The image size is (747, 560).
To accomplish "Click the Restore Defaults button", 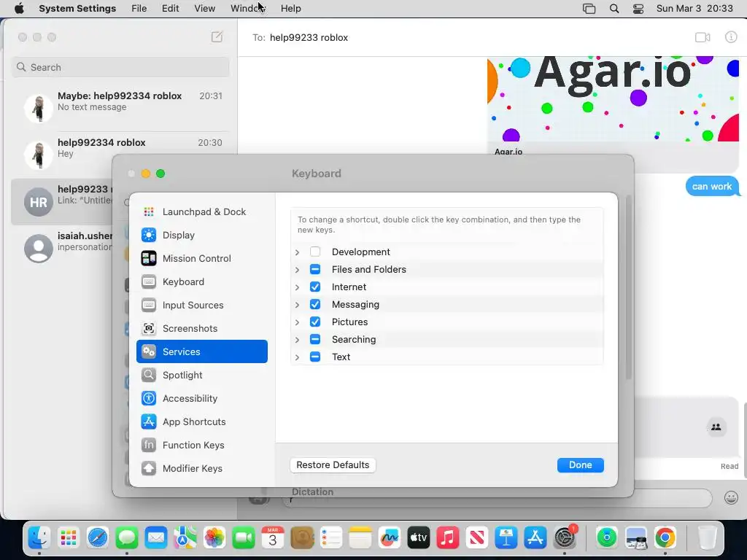I will coord(333,464).
